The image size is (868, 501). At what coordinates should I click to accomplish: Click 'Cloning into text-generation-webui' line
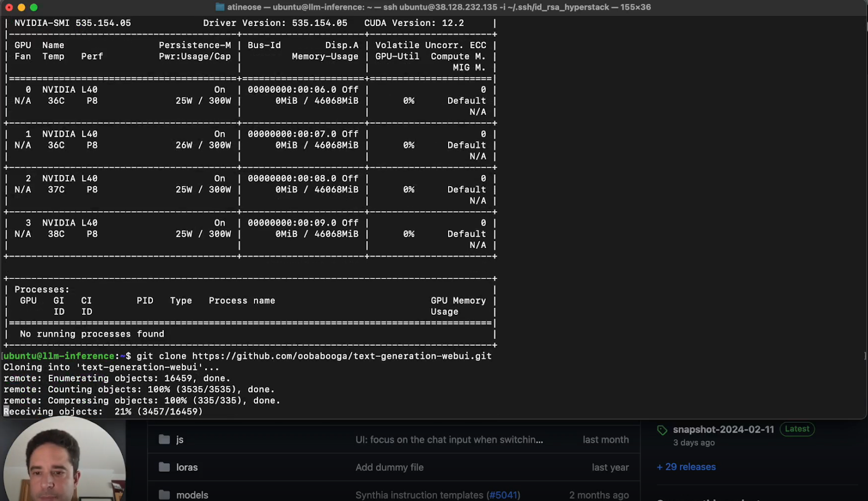click(x=112, y=367)
